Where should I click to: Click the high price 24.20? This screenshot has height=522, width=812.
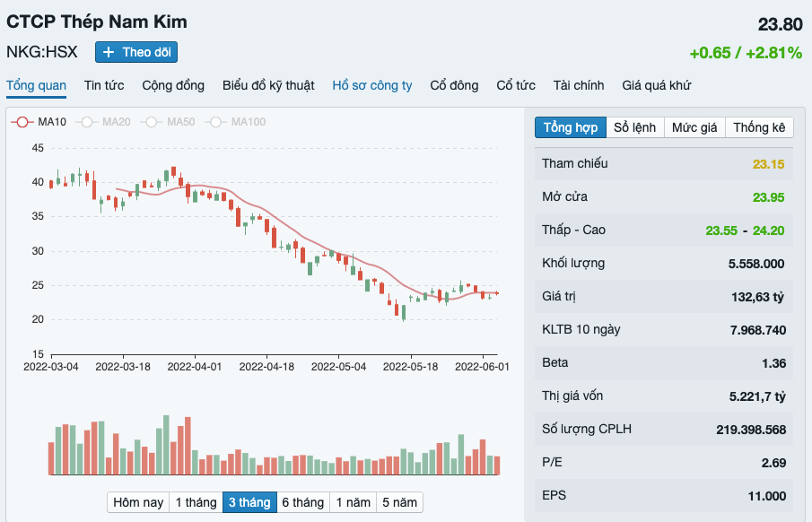pyautogui.click(x=769, y=231)
